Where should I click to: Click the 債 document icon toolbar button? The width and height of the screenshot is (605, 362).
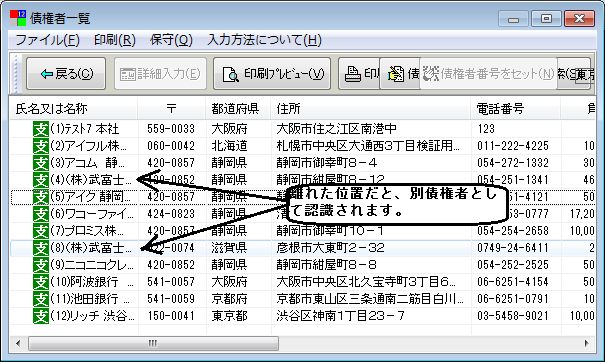[x=400, y=73]
